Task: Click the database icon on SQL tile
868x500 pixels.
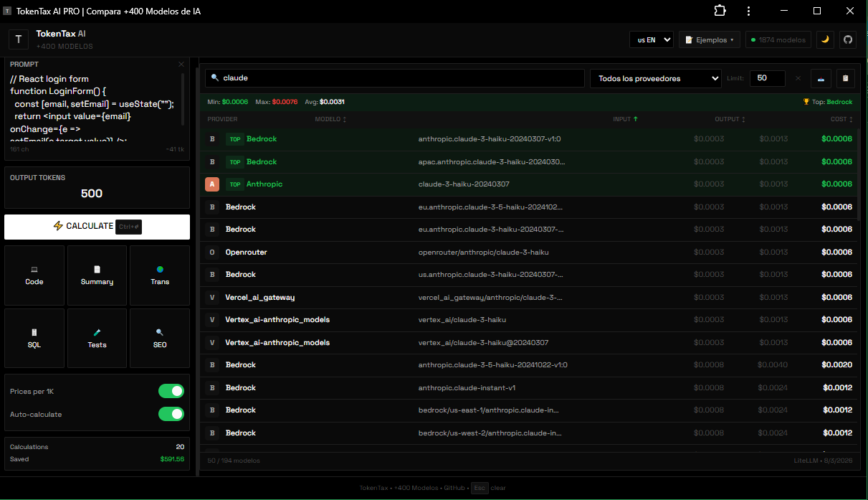Action: click(34, 333)
